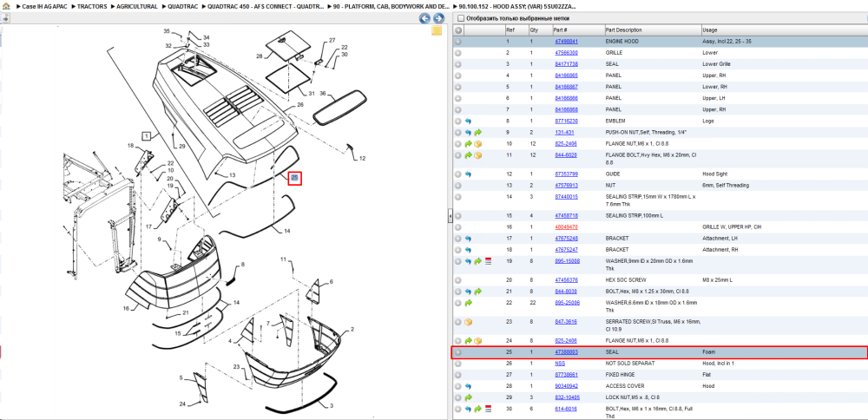Click the 'Foam' usage cell

[x=708, y=352]
